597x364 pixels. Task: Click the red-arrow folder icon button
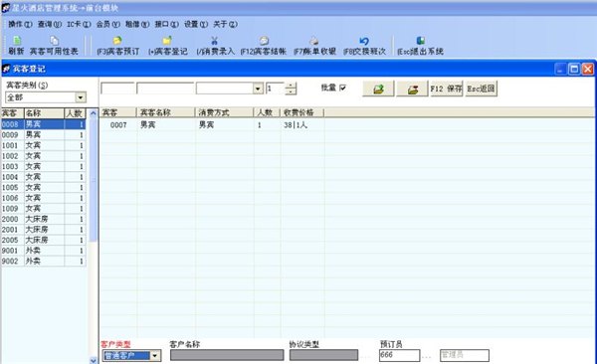coord(412,89)
